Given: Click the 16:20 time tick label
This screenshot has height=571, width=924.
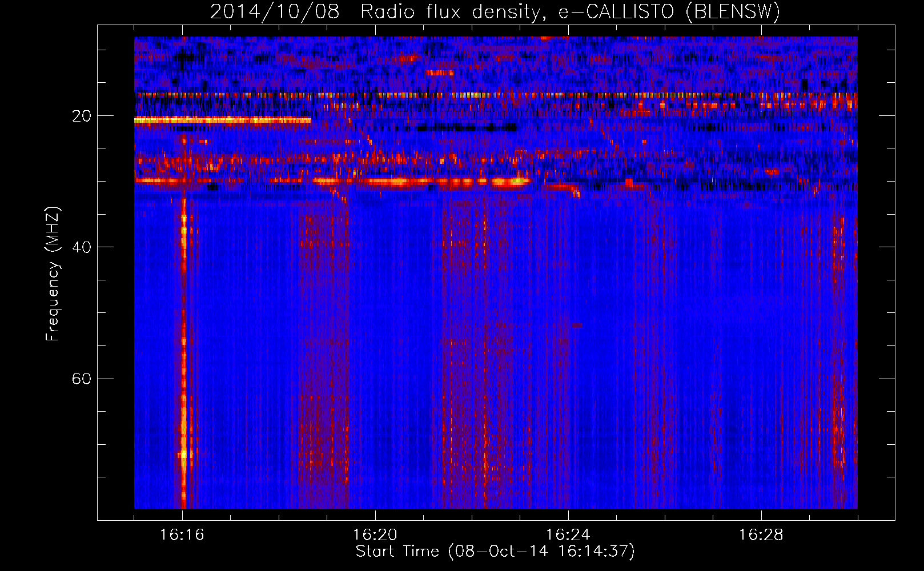Looking at the screenshot, I should coord(375,535).
